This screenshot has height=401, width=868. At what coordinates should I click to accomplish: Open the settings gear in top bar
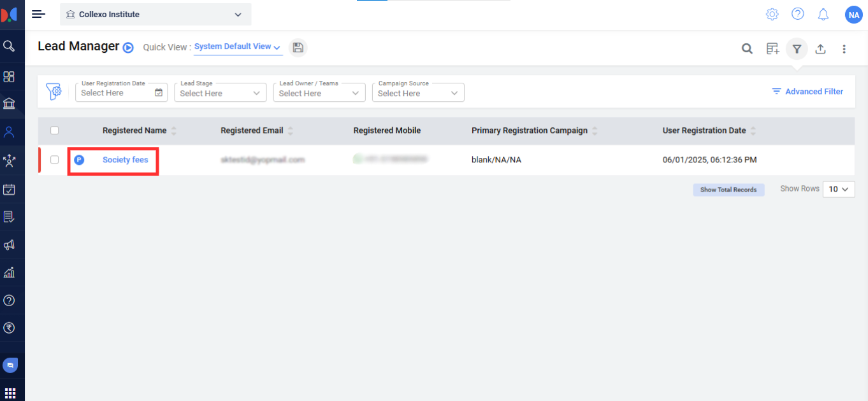772,14
